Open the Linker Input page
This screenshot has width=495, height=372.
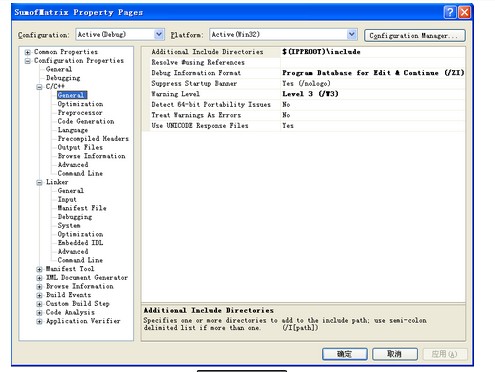click(67, 199)
